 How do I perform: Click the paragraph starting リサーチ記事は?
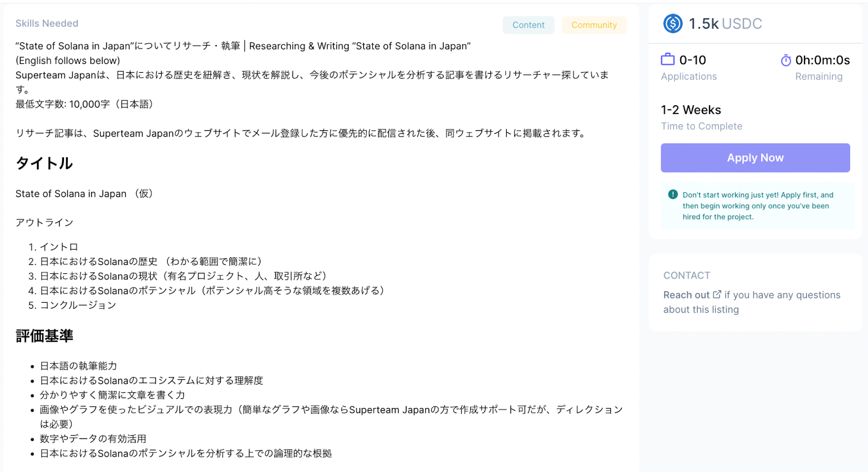(302, 133)
